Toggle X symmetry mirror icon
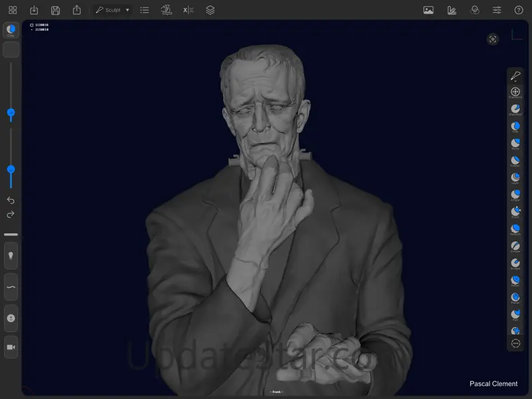532x399 pixels. point(188,10)
